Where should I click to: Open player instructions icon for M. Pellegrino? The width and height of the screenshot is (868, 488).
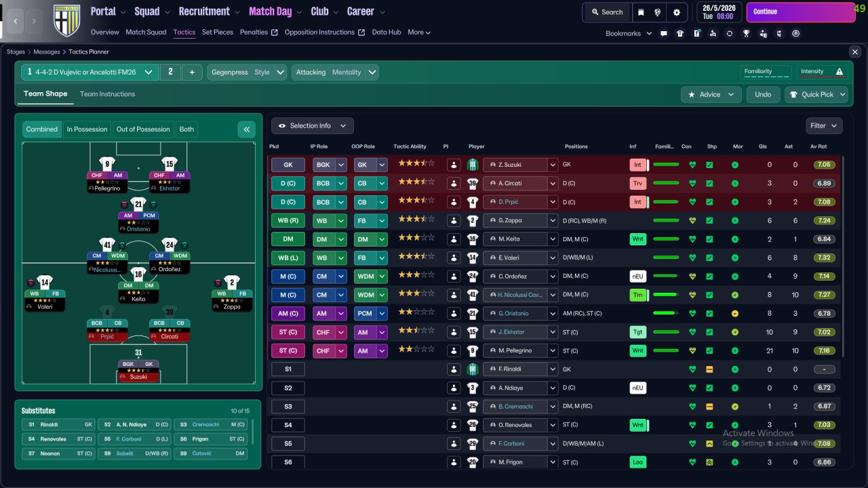454,350
